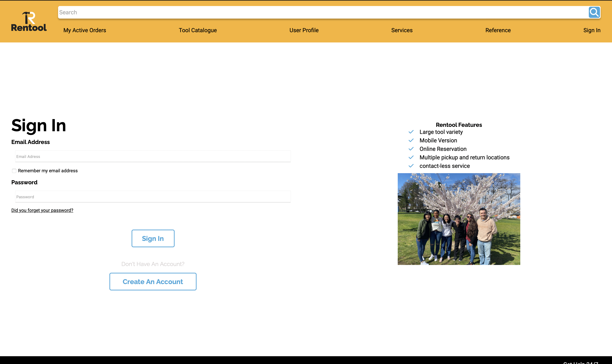612x364 pixels.
Task: Click the checkmark beside contact-less service
Action: pyautogui.click(x=411, y=166)
